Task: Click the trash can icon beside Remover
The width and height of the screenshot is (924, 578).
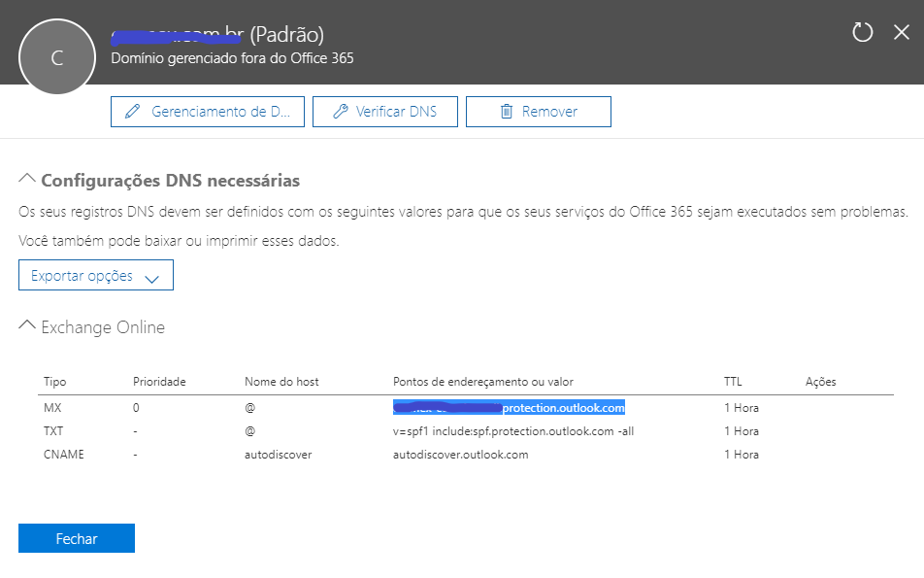Action: click(507, 111)
